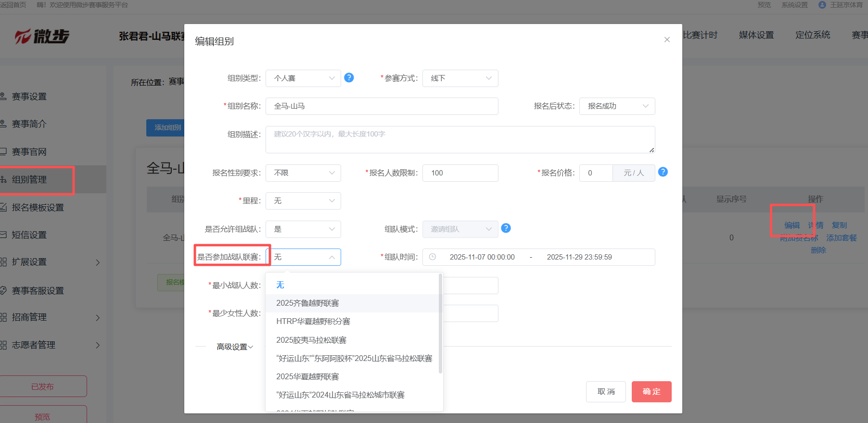The image size is (868, 423).
Task: Expand 高级设置 section
Action: (x=234, y=347)
